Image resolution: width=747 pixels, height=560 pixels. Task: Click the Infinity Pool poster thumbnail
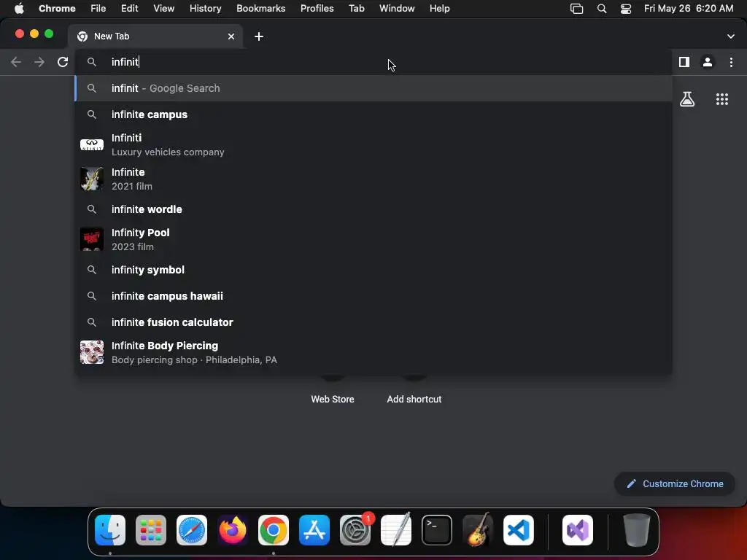(92, 239)
